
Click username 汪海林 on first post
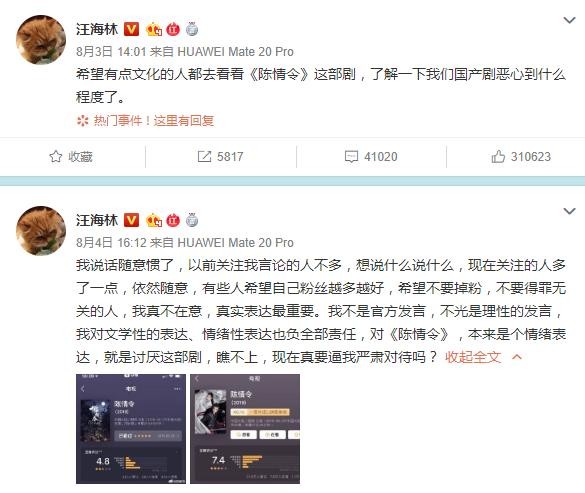(x=97, y=29)
